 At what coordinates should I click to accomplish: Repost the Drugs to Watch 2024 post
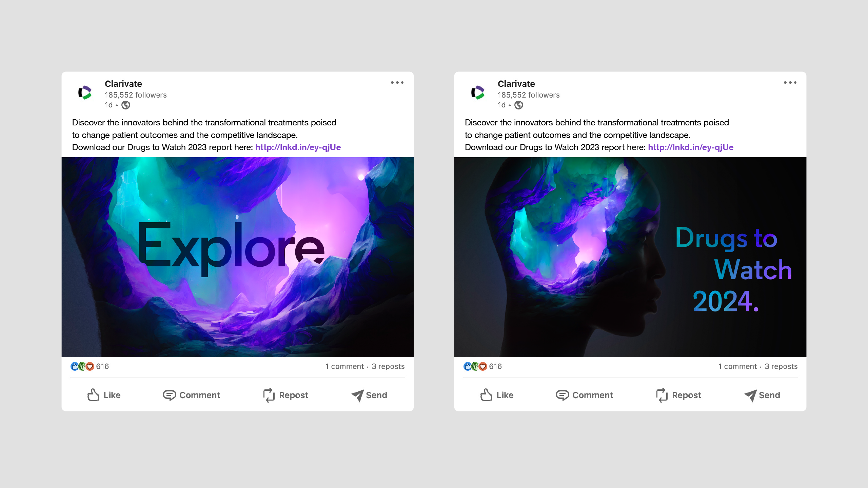tap(678, 395)
